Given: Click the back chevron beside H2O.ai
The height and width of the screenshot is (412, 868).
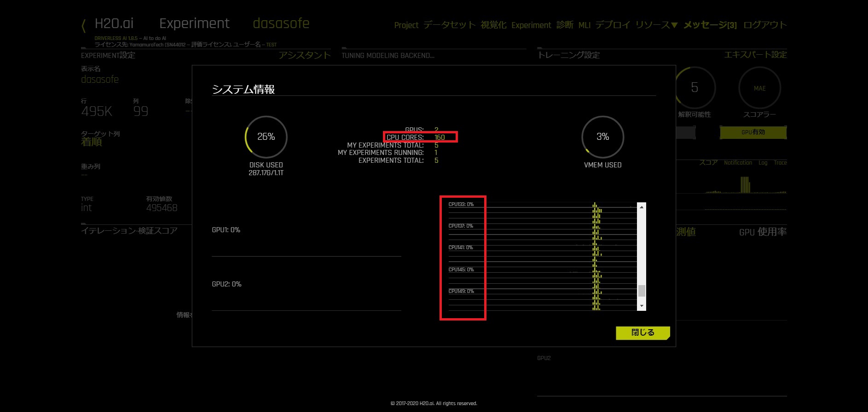Looking at the screenshot, I should coord(83,26).
